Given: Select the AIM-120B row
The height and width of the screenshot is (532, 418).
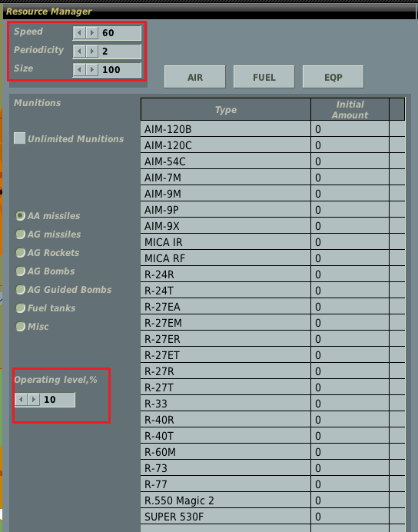Looking at the screenshot, I should (273, 129).
